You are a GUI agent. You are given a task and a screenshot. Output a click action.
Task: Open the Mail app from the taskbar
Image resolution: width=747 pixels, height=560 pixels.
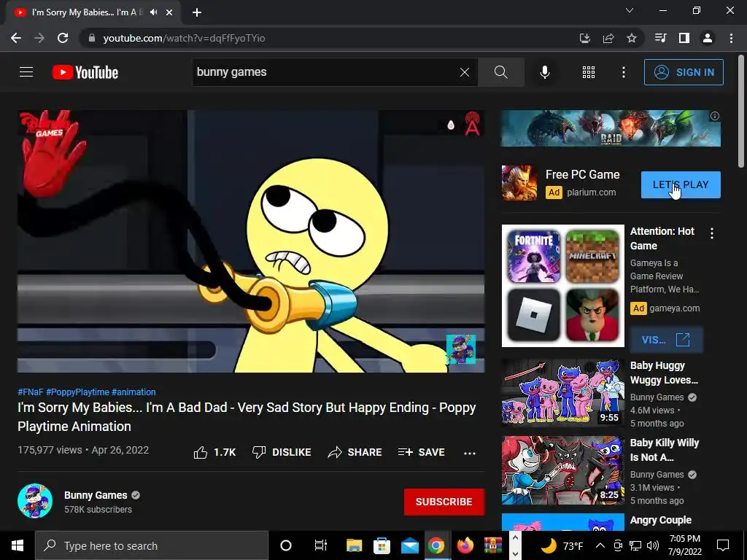click(x=409, y=545)
